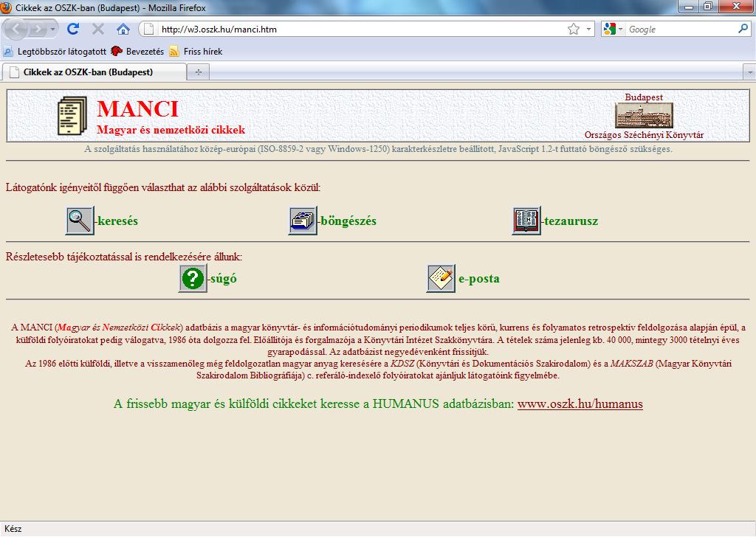This screenshot has height=537, width=756.
Task: Follow the tezaurusz link
Action: (571, 221)
